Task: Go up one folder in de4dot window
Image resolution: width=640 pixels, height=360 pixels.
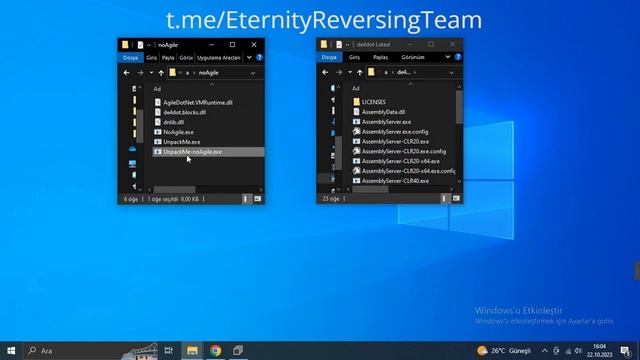Action: point(360,73)
